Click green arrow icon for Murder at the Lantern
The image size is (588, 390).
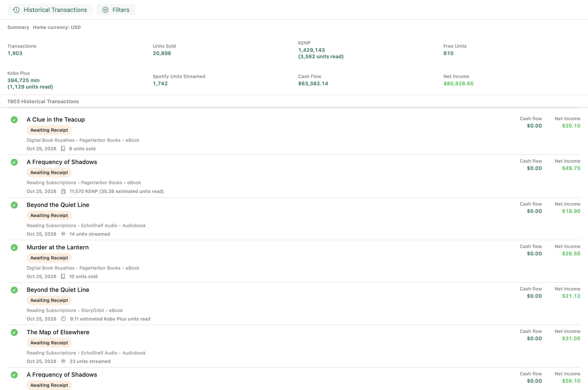[14, 248]
